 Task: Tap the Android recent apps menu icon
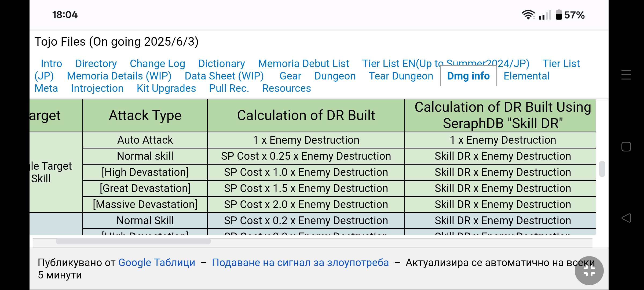pos(626,75)
